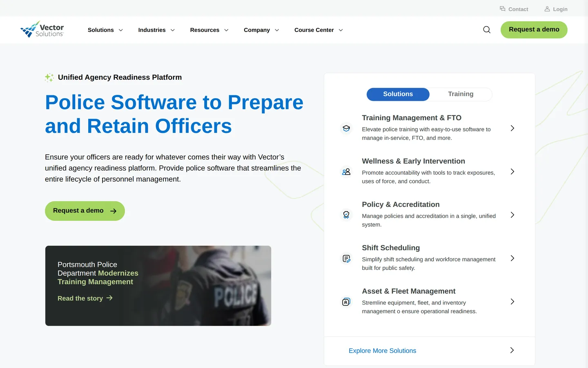
Task: Click the arrow next to Read the story
Action: coord(109,298)
